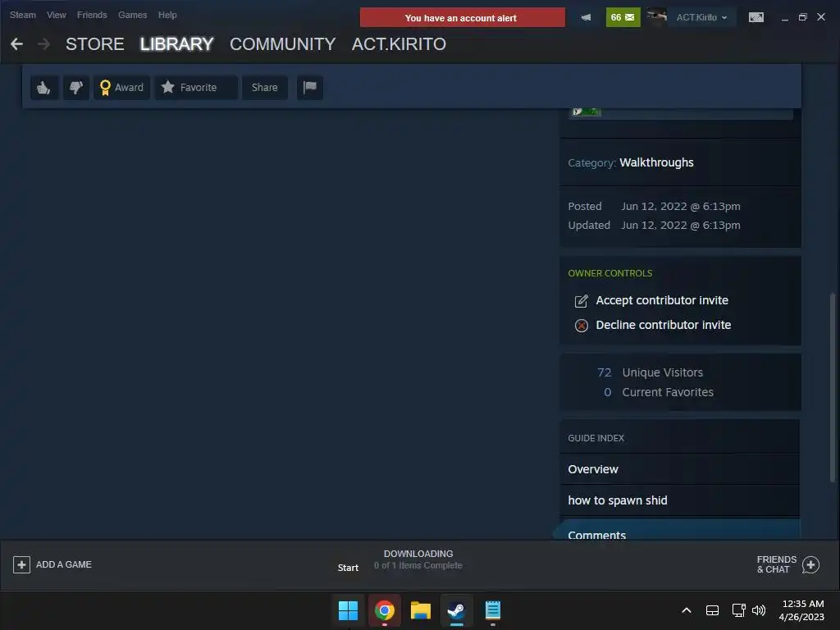Click the 72 Unique Visitors text
This screenshot has width=840, height=630.
point(650,372)
